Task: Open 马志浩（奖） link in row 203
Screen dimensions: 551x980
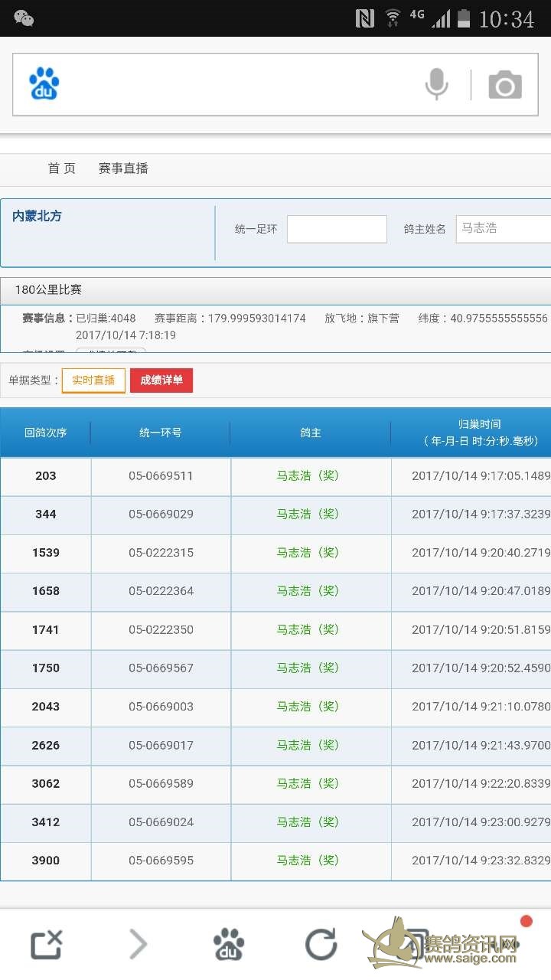Action: point(308,476)
